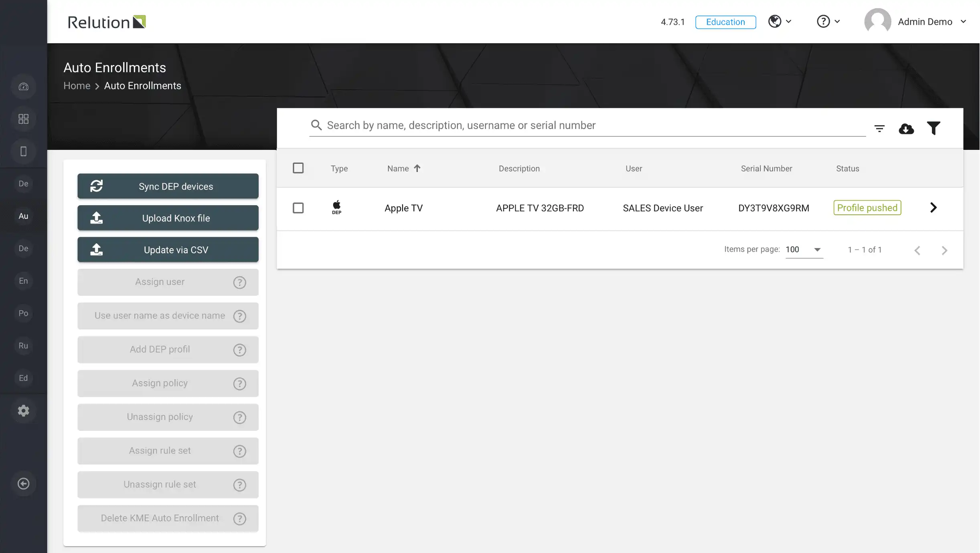Click the search magnifier icon
This screenshot has width=980, height=553.
[x=316, y=125]
